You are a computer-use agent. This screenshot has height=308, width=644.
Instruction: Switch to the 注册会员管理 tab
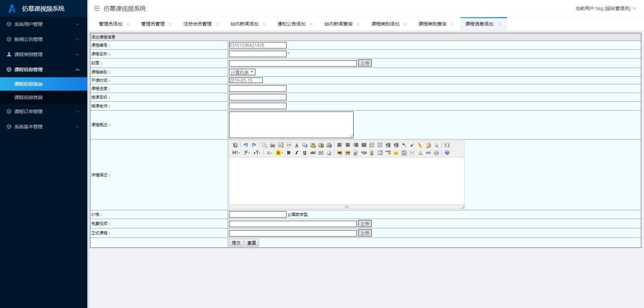[x=198, y=24]
